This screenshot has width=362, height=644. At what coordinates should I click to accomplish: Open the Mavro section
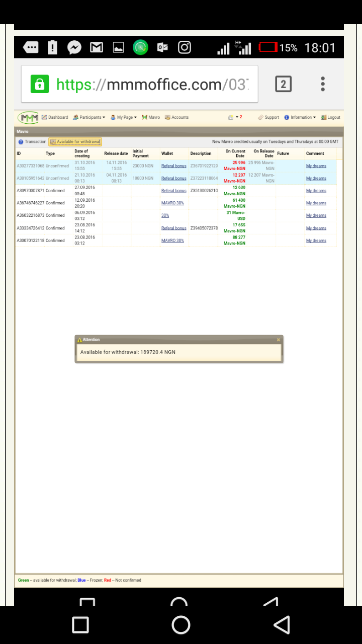point(151,117)
